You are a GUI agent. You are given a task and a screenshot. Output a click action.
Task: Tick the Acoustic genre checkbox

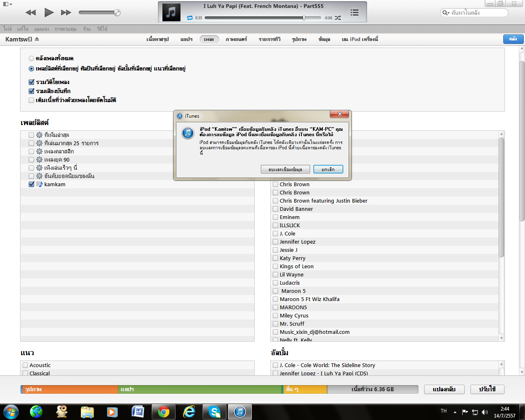coord(25,365)
